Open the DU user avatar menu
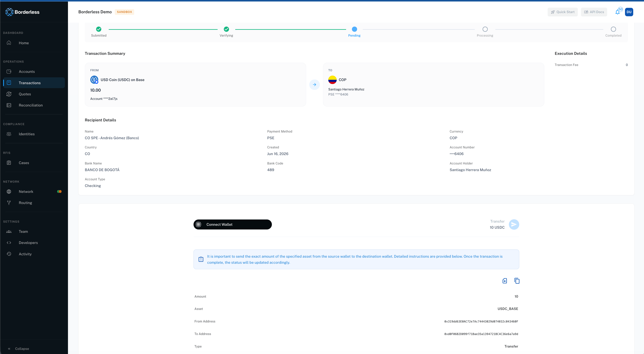Image resolution: width=644 pixels, height=354 pixels. 629,12
